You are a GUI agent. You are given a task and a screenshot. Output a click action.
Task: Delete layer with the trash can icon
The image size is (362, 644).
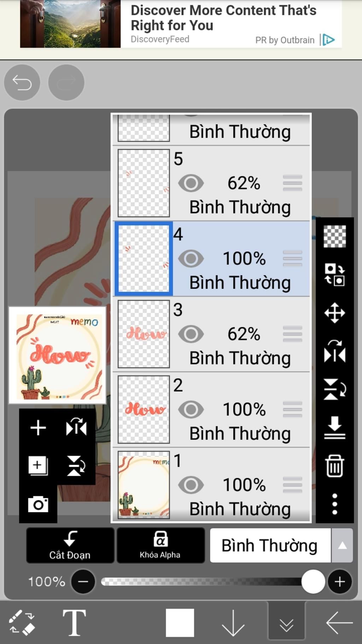(334, 466)
